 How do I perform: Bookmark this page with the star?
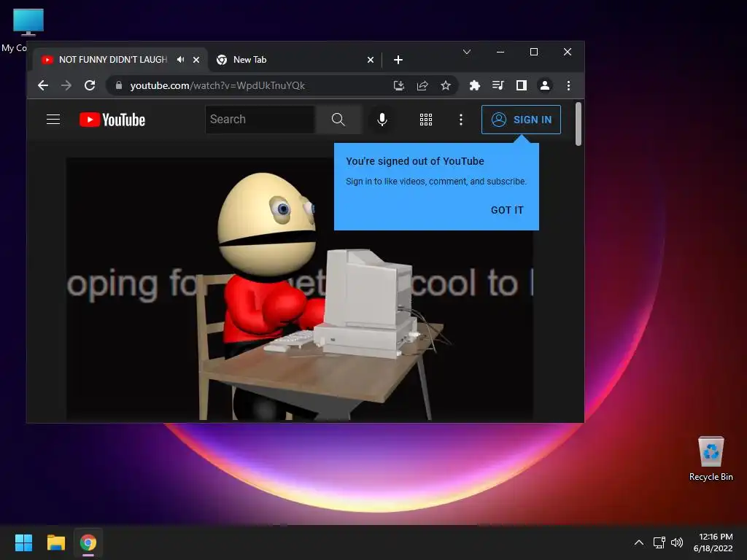pyautogui.click(x=446, y=85)
